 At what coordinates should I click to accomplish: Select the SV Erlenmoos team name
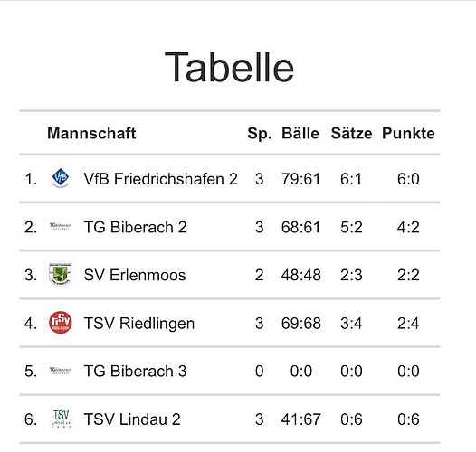135,275
